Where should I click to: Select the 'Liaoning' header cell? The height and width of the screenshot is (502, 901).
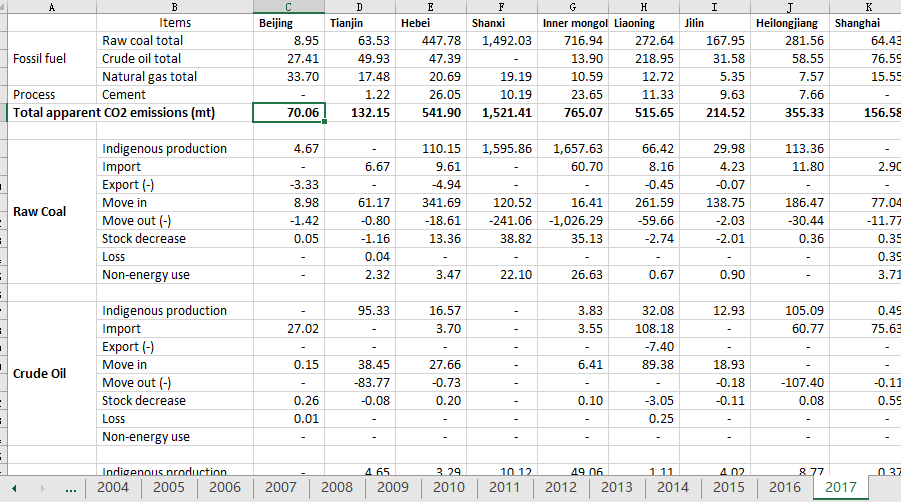point(644,23)
